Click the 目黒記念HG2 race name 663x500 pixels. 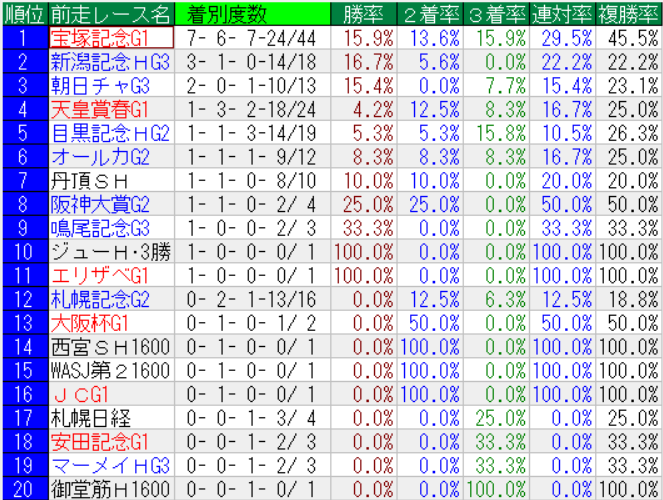(x=109, y=132)
